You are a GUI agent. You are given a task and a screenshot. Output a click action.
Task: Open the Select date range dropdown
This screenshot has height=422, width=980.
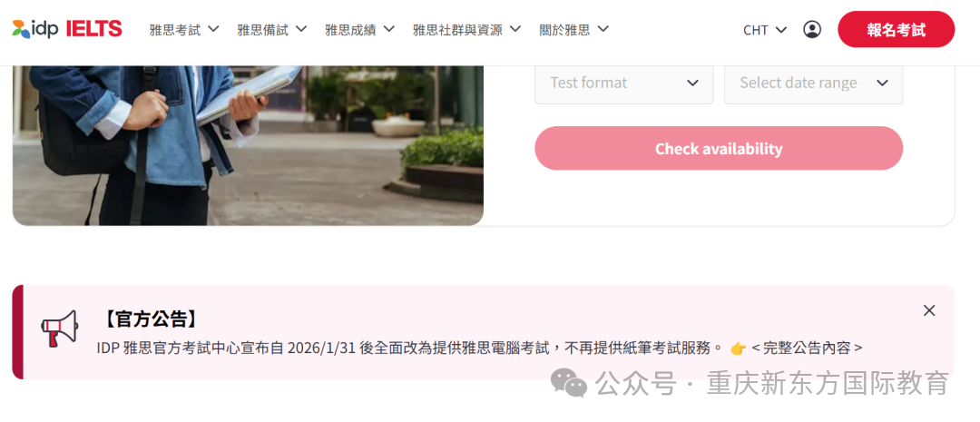click(813, 83)
